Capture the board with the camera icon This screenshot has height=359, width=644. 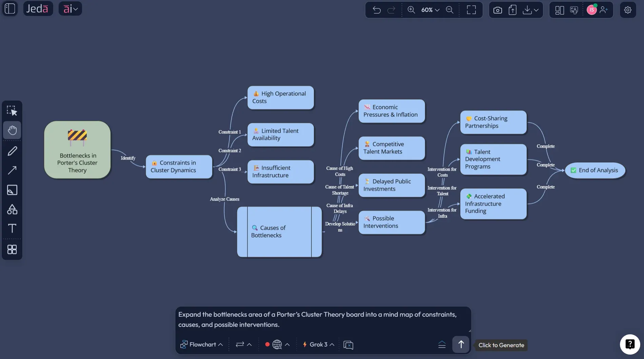pos(497,10)
